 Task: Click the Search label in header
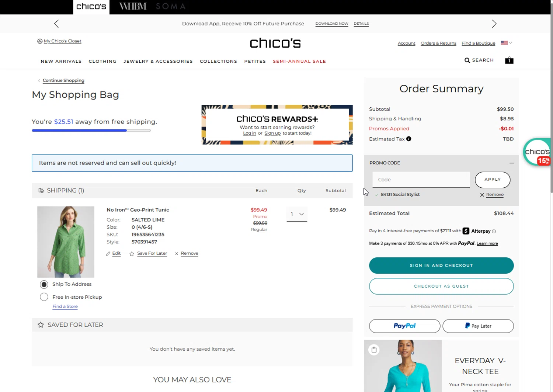(483, 60)
